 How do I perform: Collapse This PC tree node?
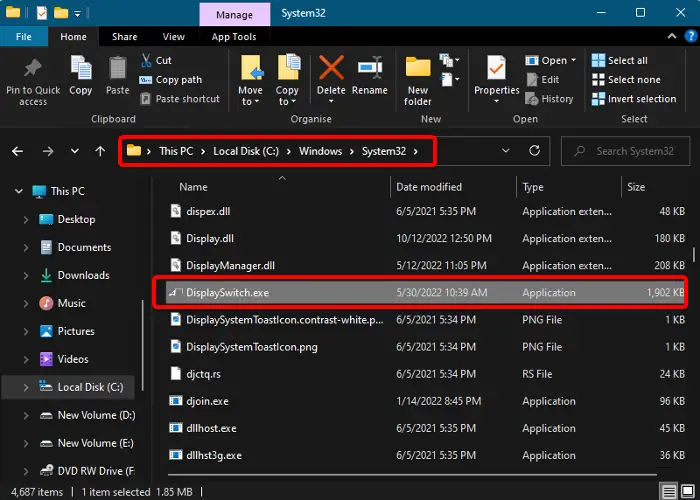click(19, 191)
